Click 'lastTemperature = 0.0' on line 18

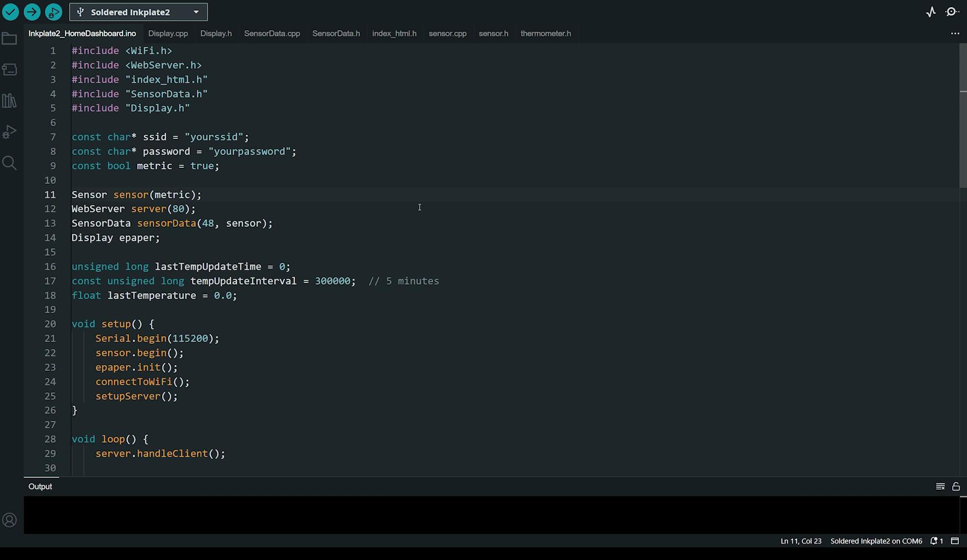pos(169,295)
